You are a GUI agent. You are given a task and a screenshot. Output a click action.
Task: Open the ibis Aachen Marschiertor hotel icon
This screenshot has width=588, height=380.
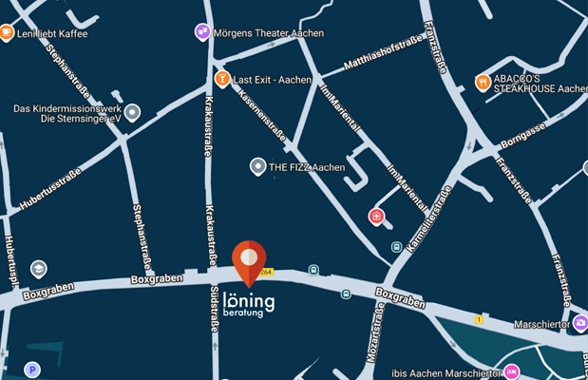511,372
